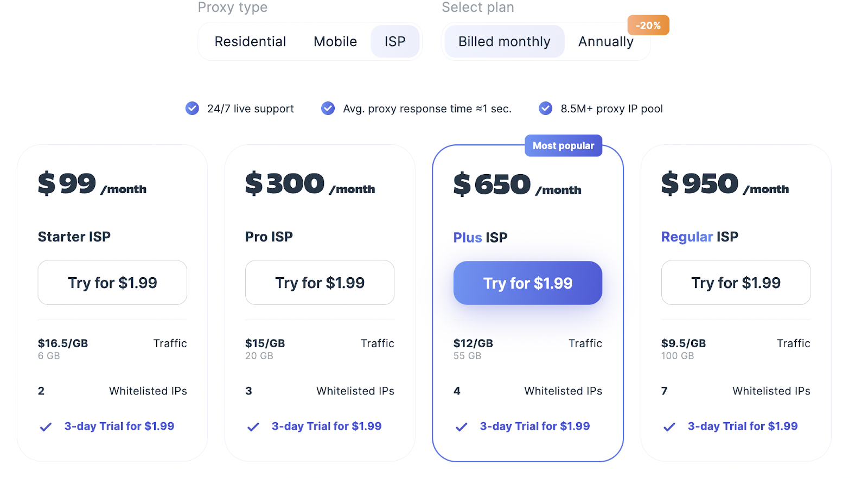
Task: Click the Starter ISP trial checkmark icon
Action: coord(46,427)
